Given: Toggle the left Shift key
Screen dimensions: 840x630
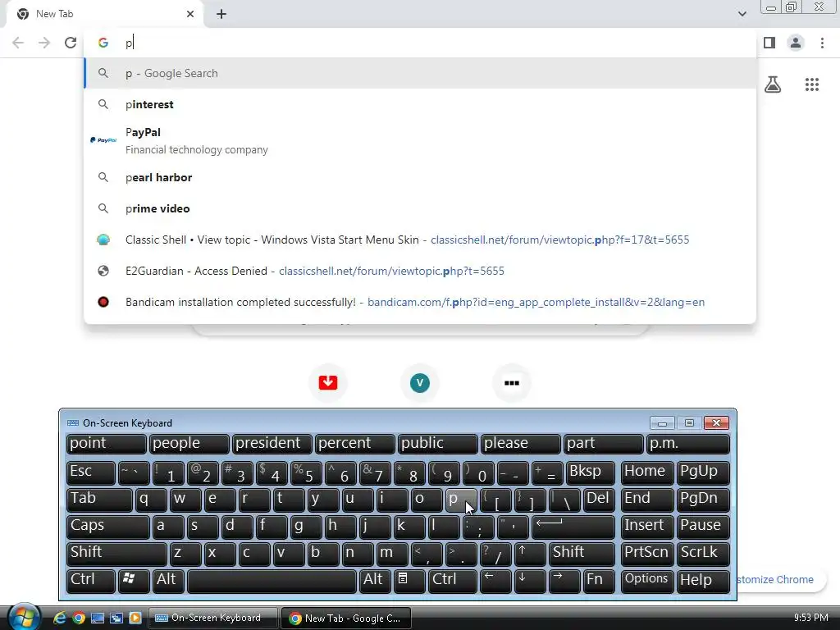Looking at the screenshot, I should click(x=116, y=554).
